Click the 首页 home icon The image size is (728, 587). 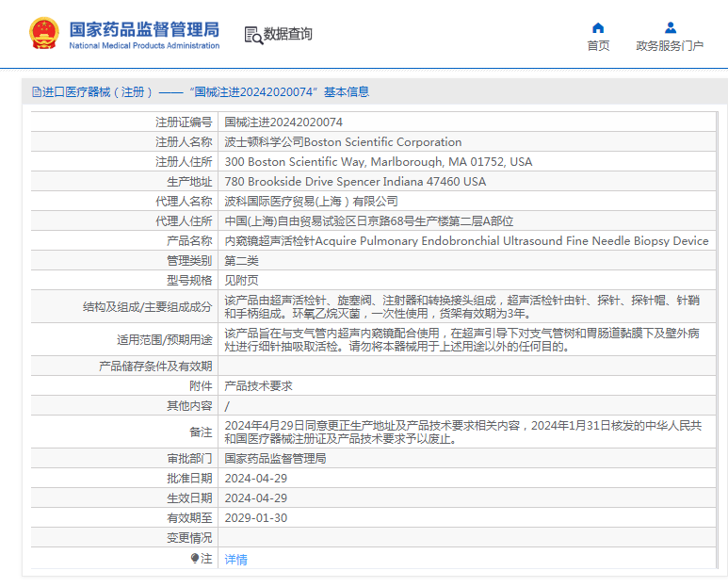[598, 28]
